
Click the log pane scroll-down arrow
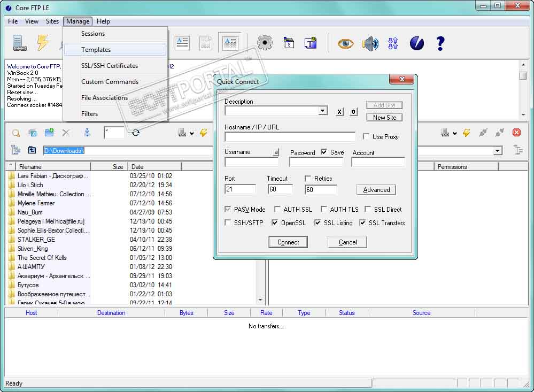pyautogui.click(x=523, y=115)
